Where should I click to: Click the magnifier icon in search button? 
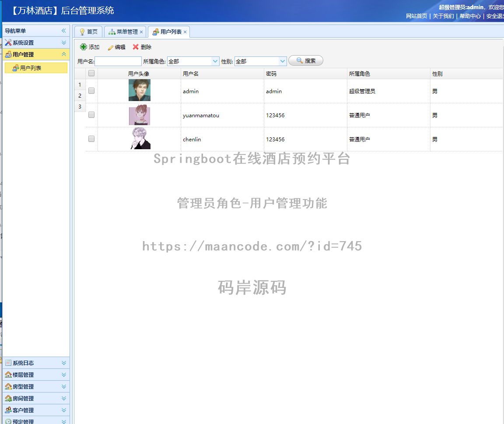(x=300, y=60)
